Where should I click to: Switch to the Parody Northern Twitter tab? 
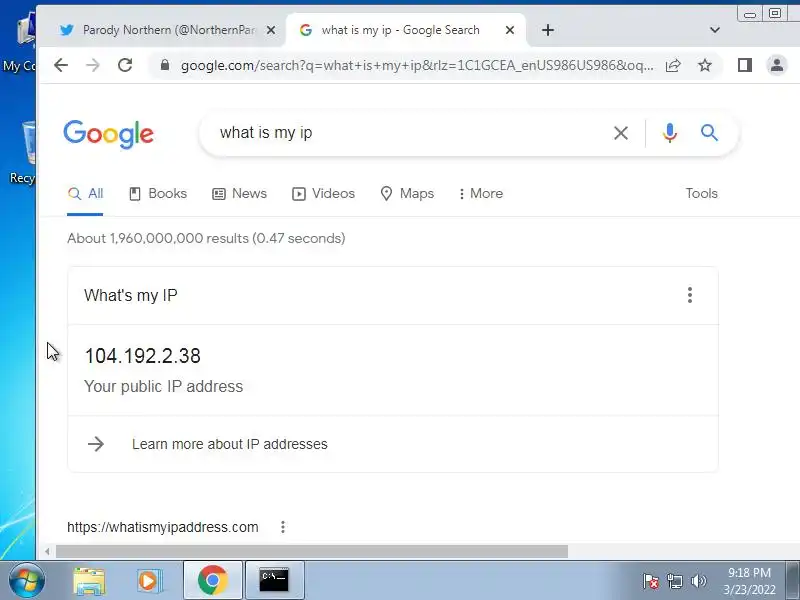pyautogui.click(x=167, y=30)
